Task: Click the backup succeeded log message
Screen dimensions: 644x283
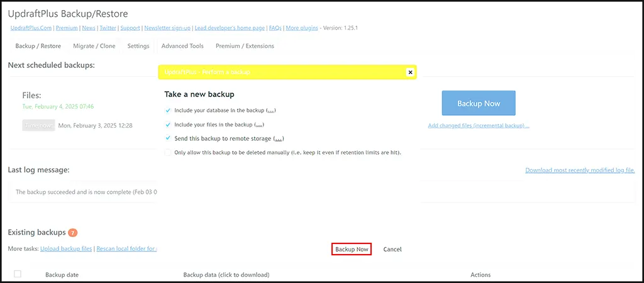Action: coord(86,192)
